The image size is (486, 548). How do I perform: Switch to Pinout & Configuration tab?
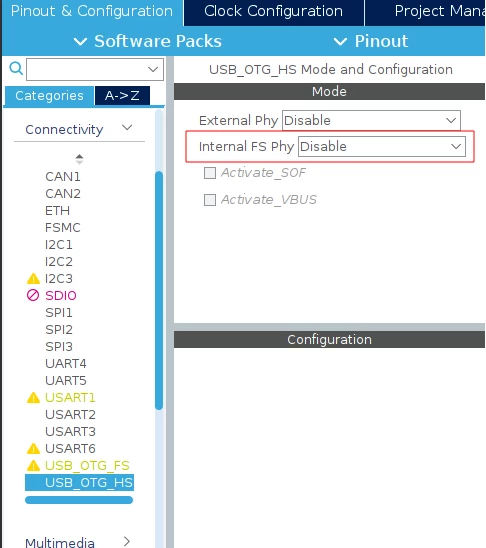92,12
